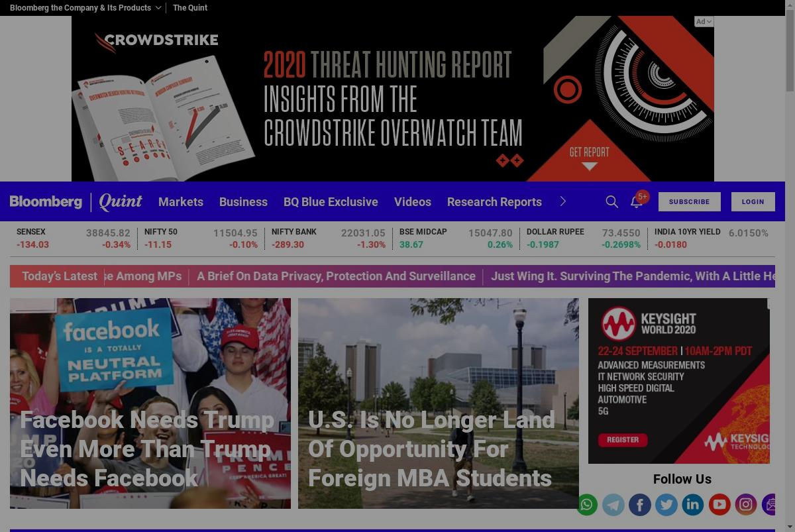Open the YouTube follow icon
This screenshot has height=532, width=795.
[719, 505]
